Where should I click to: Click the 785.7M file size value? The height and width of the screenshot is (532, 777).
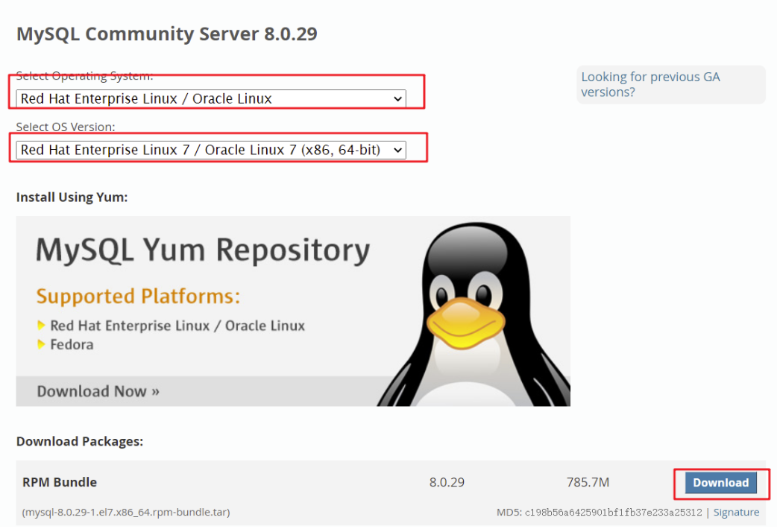588,482
